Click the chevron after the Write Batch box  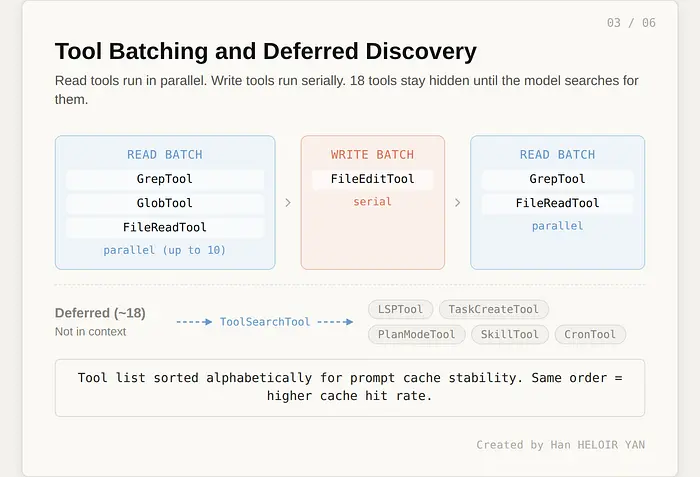pos(458,203)
